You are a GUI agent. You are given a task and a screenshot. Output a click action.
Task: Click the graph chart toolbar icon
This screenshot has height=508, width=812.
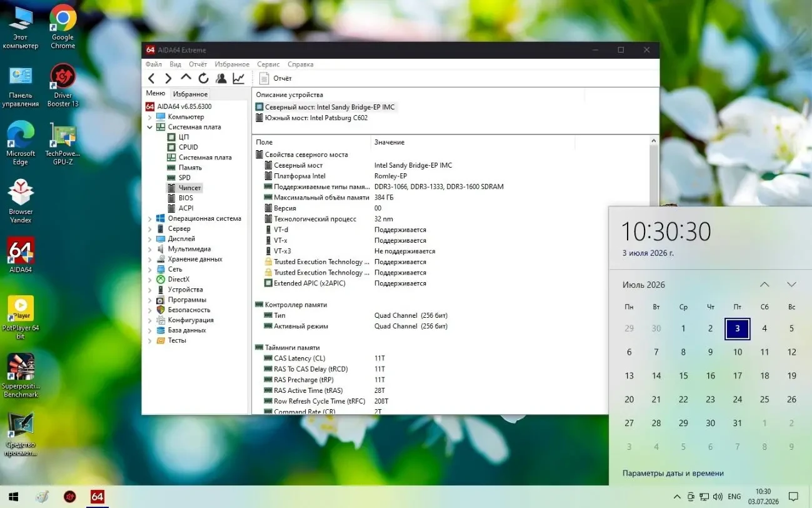[239, 78]
